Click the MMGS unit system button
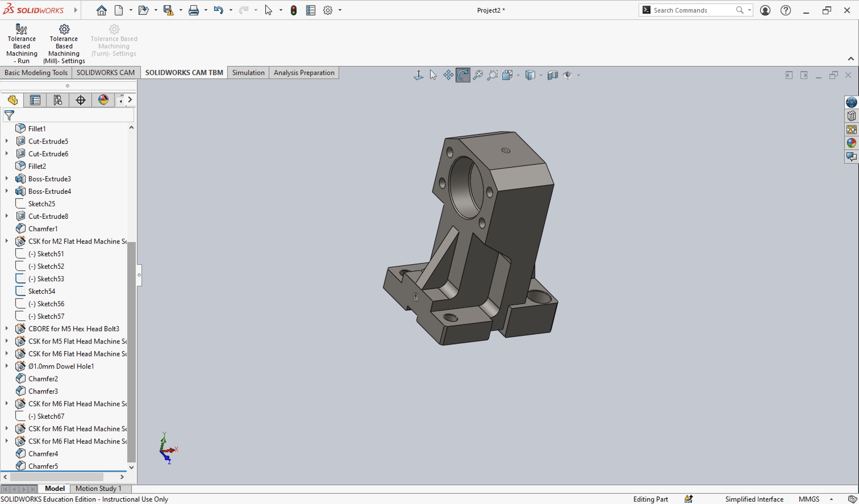The image size is (859, 504). click(808, 499)
